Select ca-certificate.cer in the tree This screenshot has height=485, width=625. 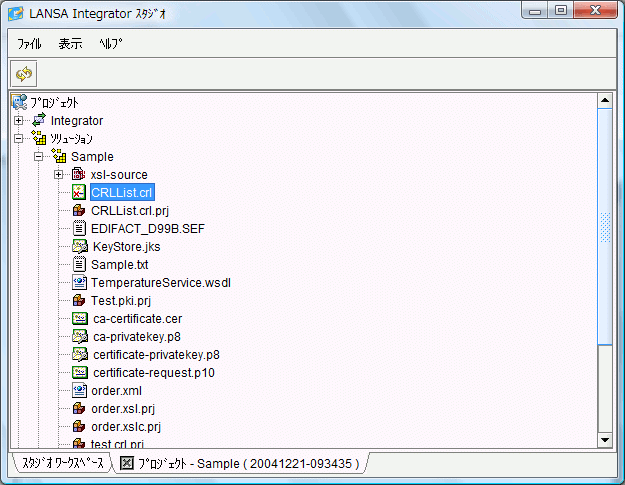138,318
